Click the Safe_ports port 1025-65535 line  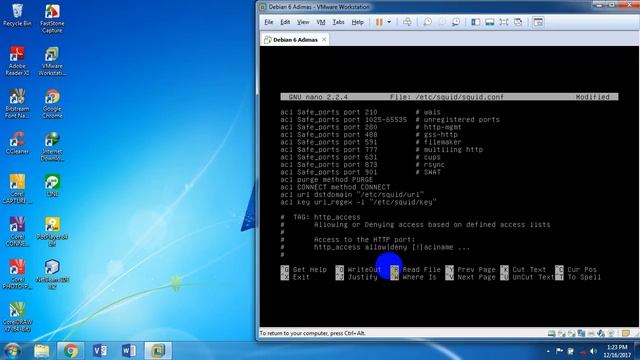click(x=390, y=120)
